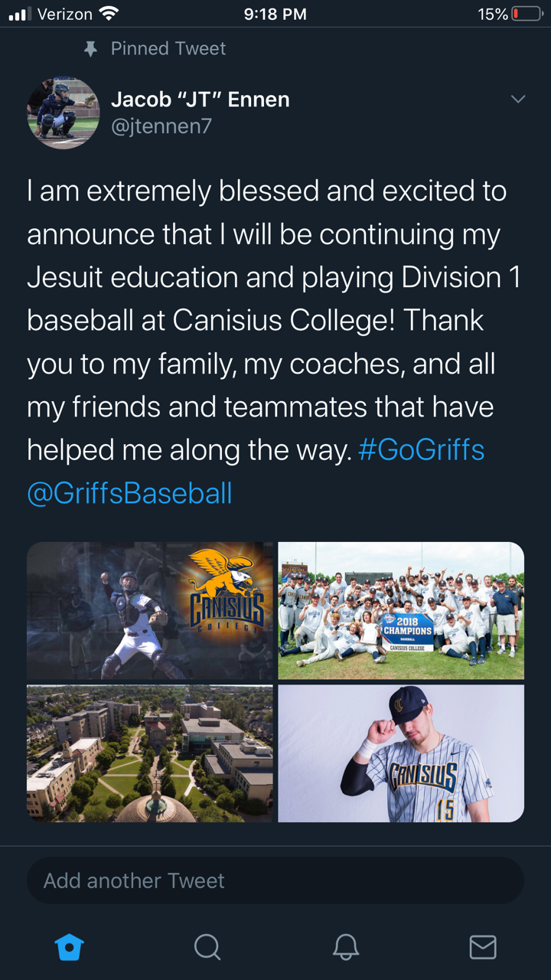Open the Messages envelope icon
The width and height of the screenshot is (551, 980).
click(483, 947)
